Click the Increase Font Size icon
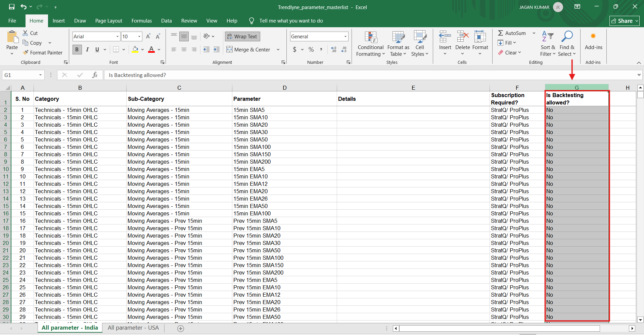The width and height of the screenshot is (644, 335). point(148,36)
